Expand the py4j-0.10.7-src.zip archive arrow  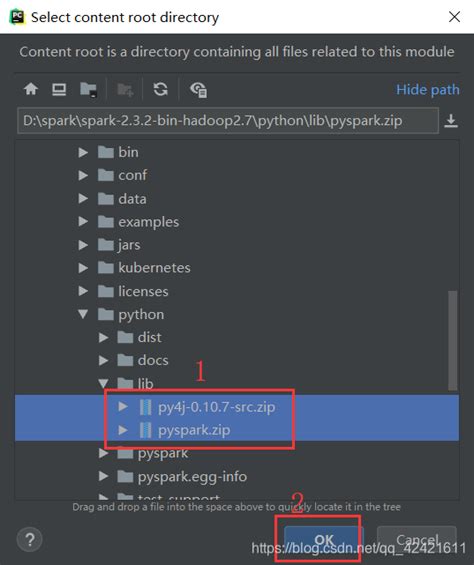[x=123, y=407]
